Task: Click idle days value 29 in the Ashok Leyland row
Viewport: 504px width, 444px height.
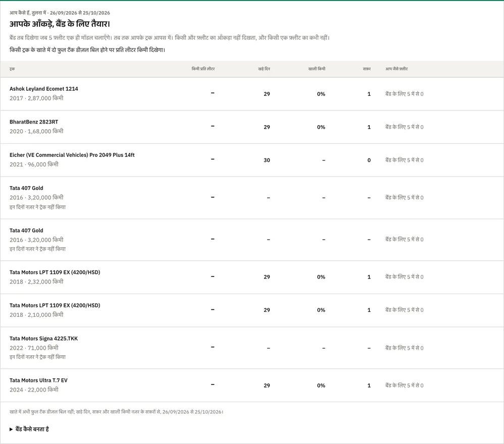Action: pos(267,94)
